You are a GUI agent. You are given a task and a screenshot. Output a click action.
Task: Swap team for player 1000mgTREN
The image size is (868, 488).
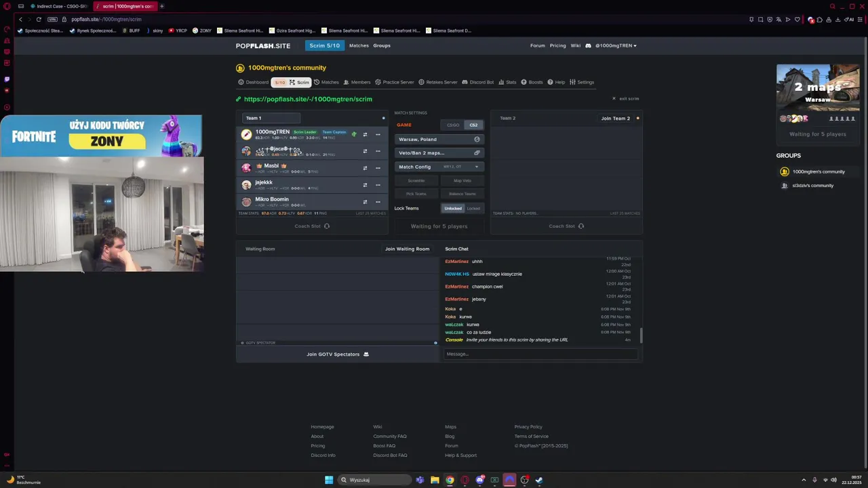click(x=365, y=134)
